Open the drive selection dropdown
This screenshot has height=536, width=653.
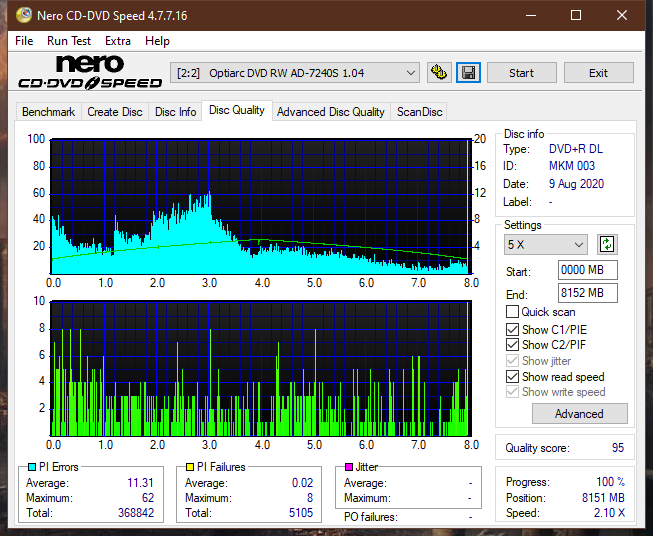(x=294, y=73)
